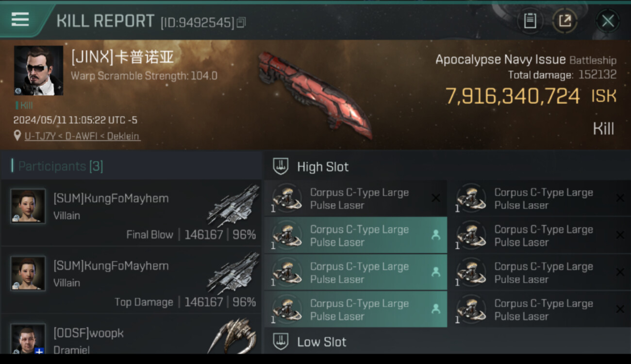Select first destroyed Pulse Laser in left column
This screenshot has width=631, height=364.
[355, 199]
